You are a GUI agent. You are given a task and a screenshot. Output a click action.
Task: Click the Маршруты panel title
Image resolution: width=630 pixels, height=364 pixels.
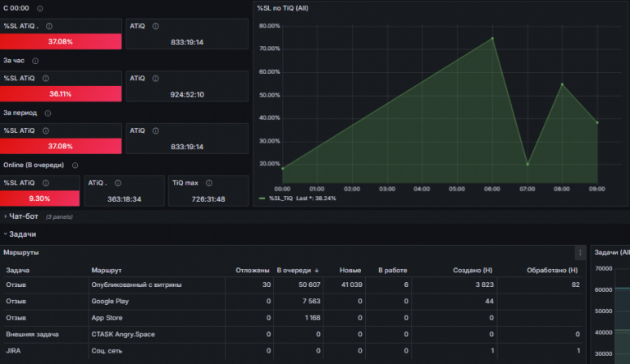pos(21,253)
